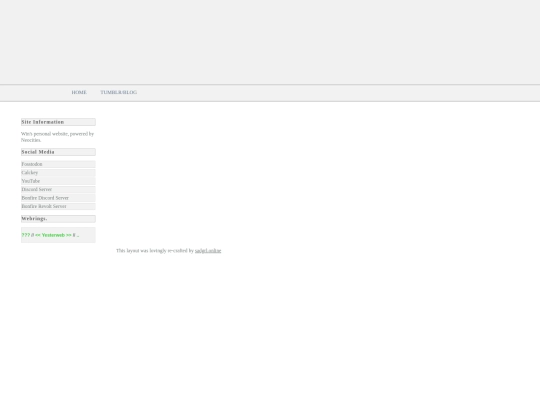
Task: Go to next site in Yesterweb webring
Action: click(69, 235)
